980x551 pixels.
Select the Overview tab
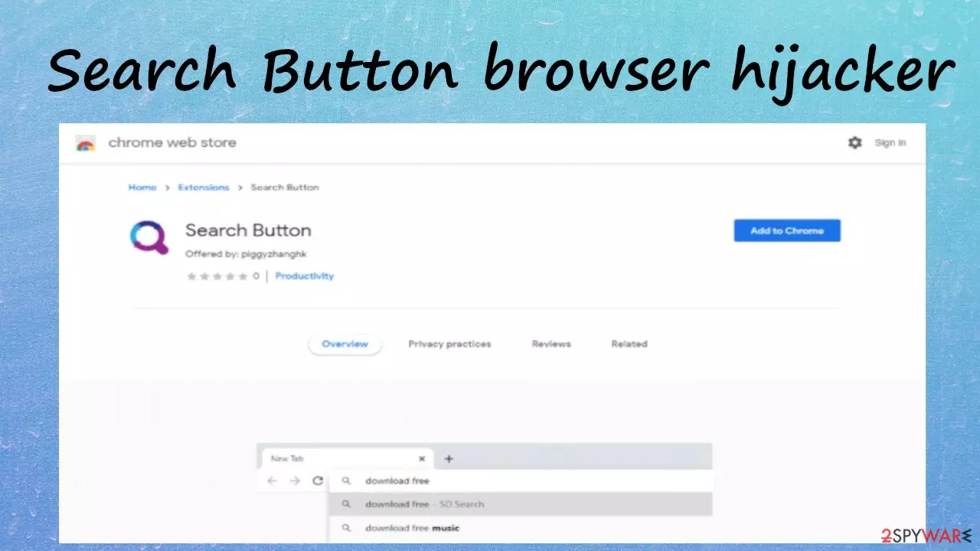[x=345, y=344]
